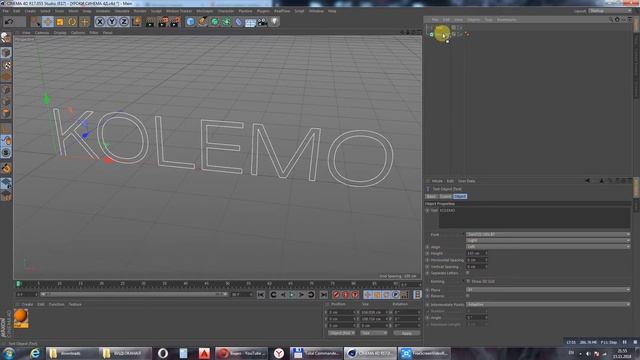Go to start of animation

[x=261, y=295]
